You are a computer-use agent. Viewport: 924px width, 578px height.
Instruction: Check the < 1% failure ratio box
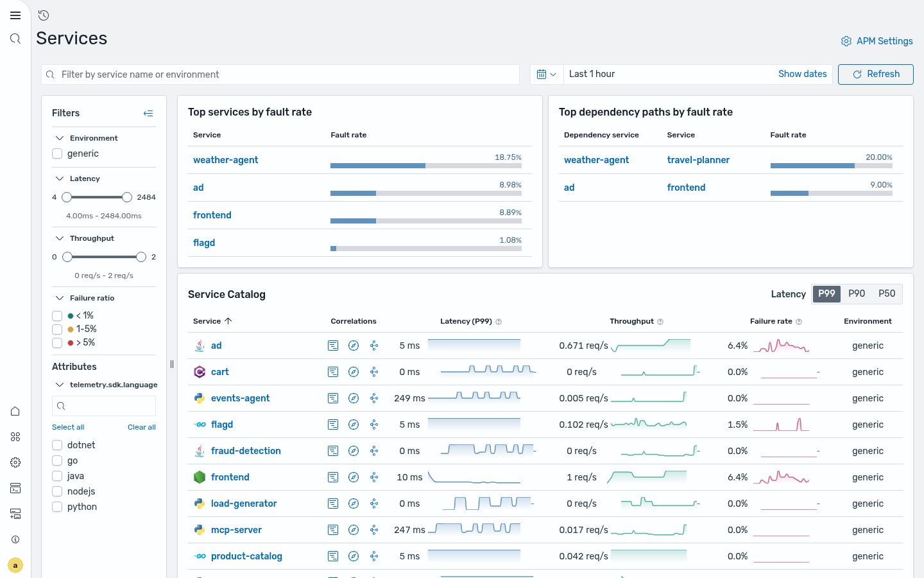pyautogui.click(x=57, y=315)
